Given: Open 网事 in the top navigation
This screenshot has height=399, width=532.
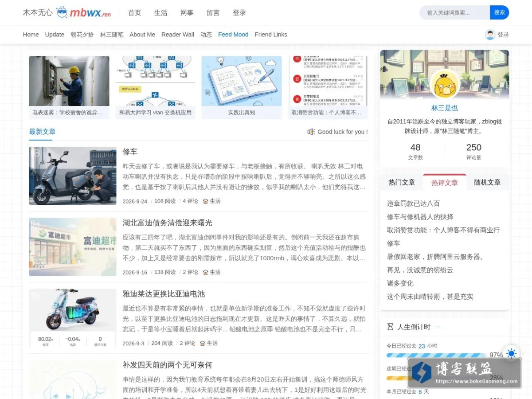Looking at the screenshot, I should [187, 13].
